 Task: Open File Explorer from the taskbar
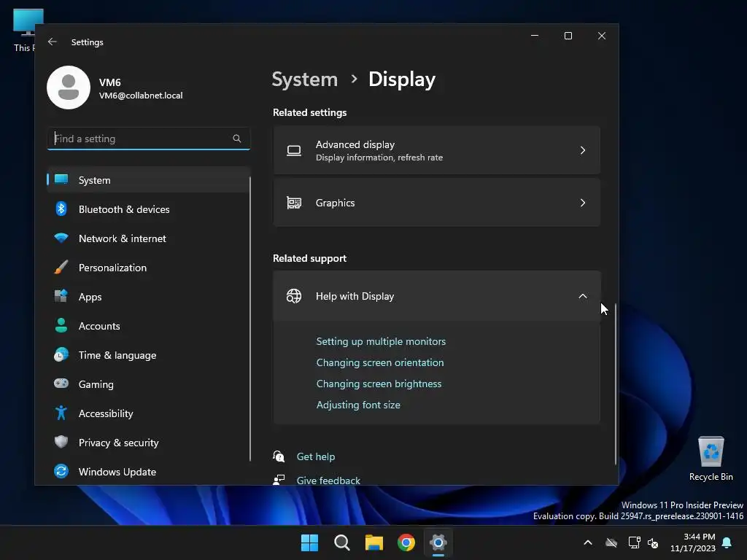[x=374, y=542]
